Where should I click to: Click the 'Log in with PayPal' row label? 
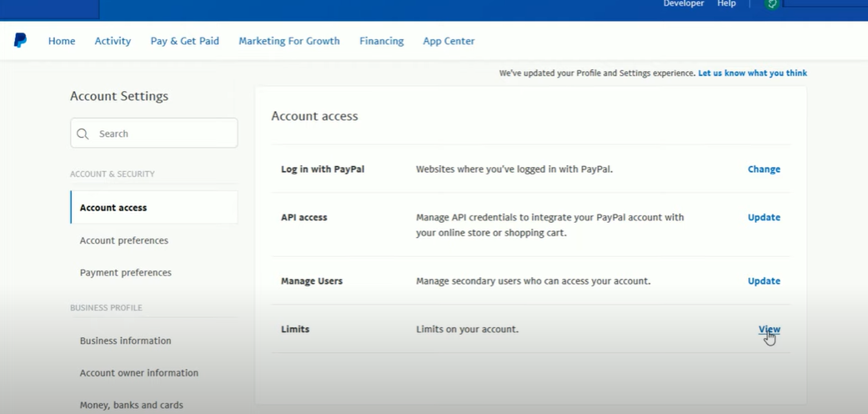(x=323, y=169)
